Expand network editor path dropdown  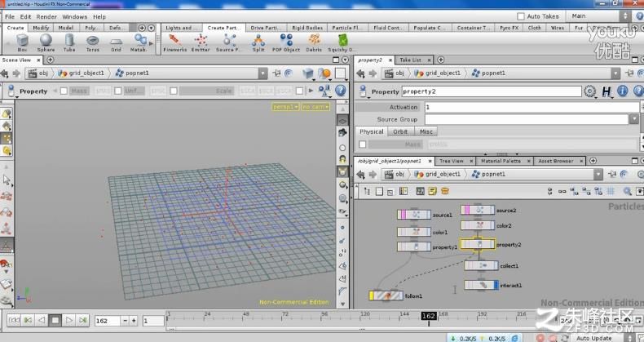598,175
